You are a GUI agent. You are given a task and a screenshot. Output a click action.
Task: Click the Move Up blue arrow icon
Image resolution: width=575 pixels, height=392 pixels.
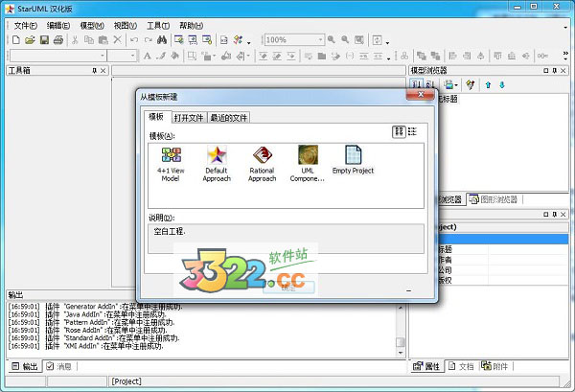(488, 84)
